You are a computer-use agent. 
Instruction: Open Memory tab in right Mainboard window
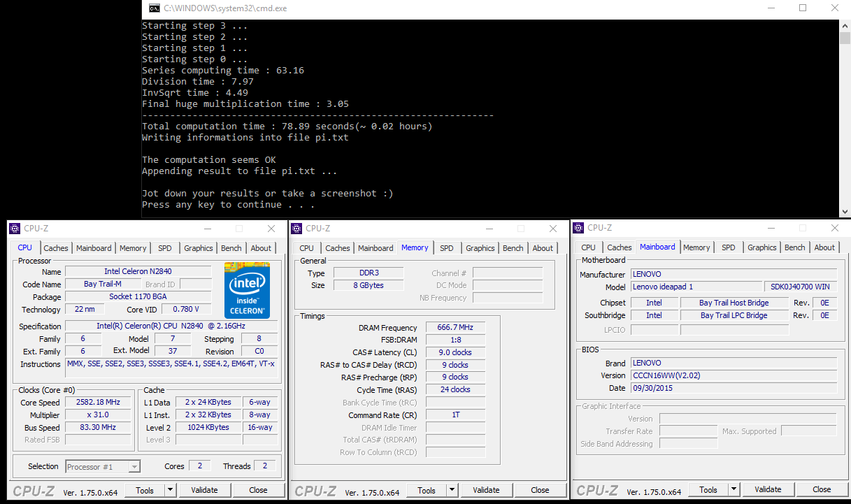pos(696,247)
